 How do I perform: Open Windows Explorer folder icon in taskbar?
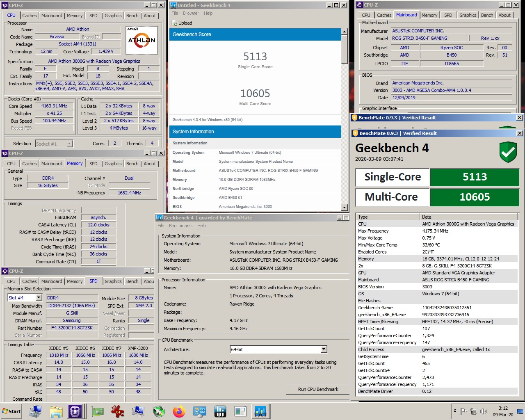[x=56, y=411]
